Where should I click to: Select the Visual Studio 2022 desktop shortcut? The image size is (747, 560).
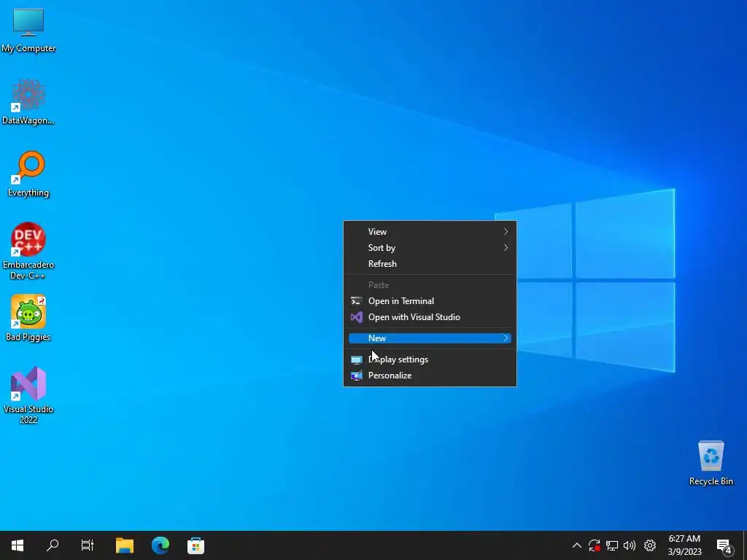(28, 394)
